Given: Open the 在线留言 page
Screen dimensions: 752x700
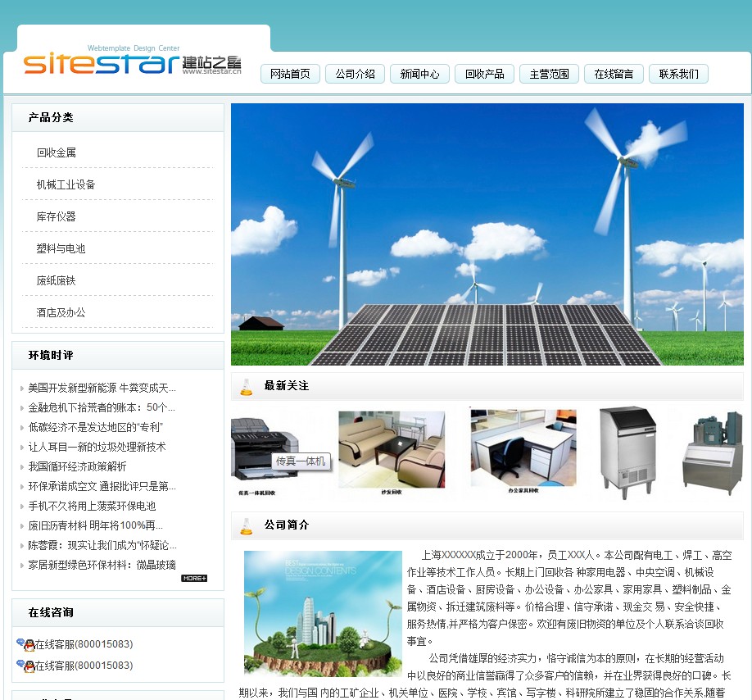Looking at the screenshot, I should point(614,74).
